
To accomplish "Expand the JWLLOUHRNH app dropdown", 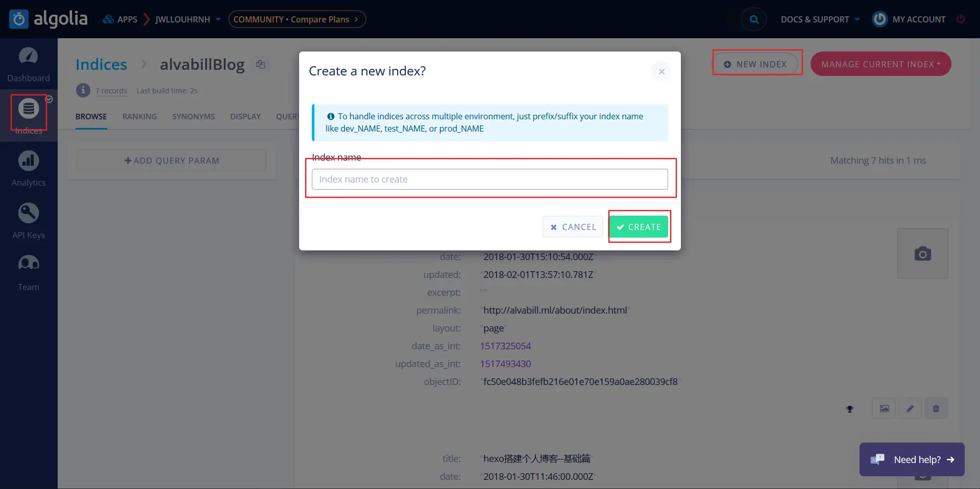I will click(x=188, y=19).
